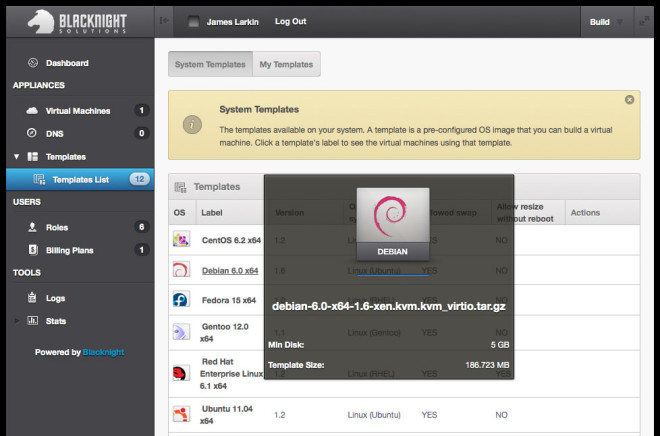Screen dimensions: 660x436
Task: Open Debian 6.0 x64 template link
Action: pos(230,271)
